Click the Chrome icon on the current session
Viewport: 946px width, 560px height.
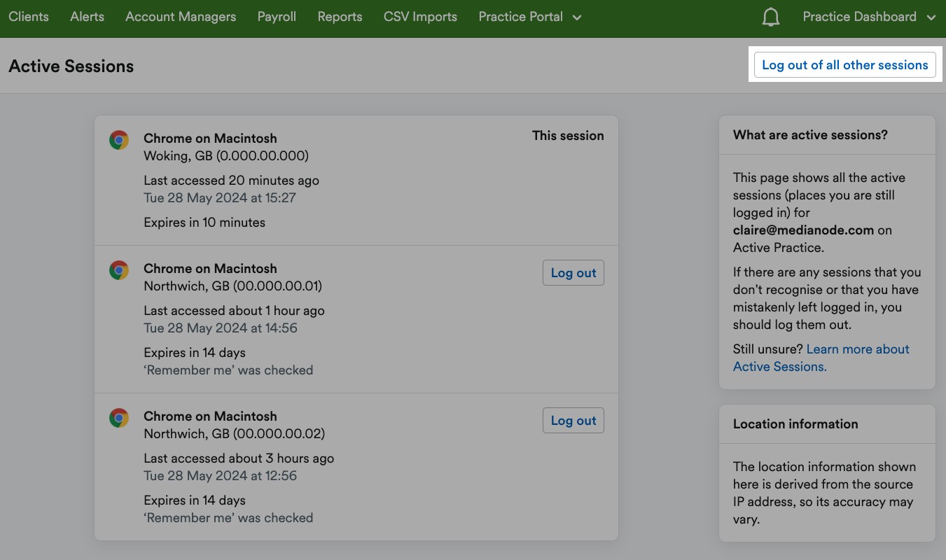click(119, 140)
